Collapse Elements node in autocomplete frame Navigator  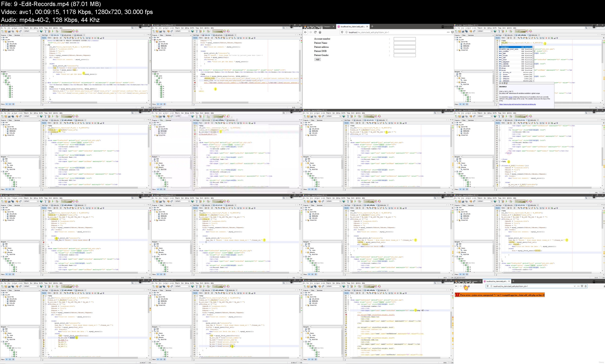pos(457,82)
